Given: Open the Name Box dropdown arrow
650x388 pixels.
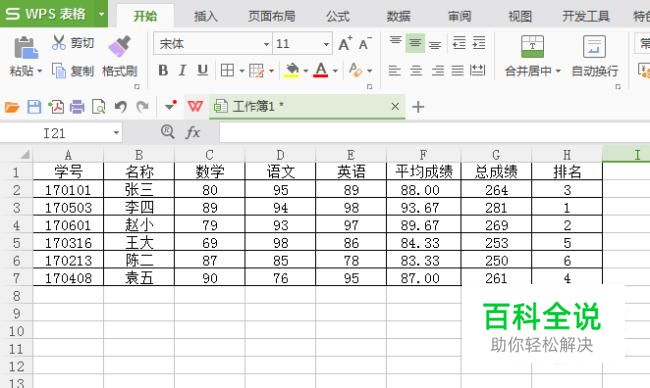Looking at the screenshot, I should (x=116, y=133).
